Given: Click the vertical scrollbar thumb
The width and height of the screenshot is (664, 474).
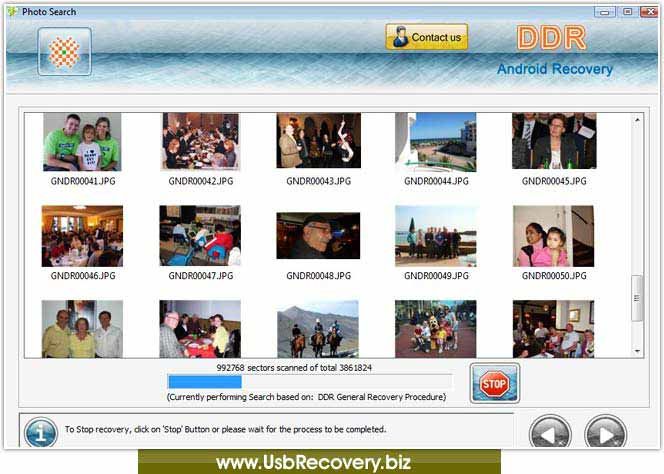Looking at the screenshot, I should click(636, 298).
